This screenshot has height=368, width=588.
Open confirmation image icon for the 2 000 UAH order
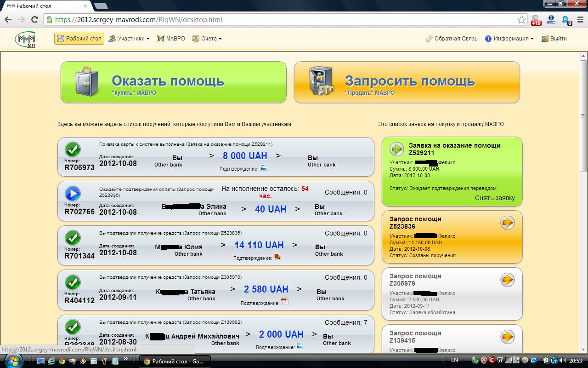pos(300,346)
